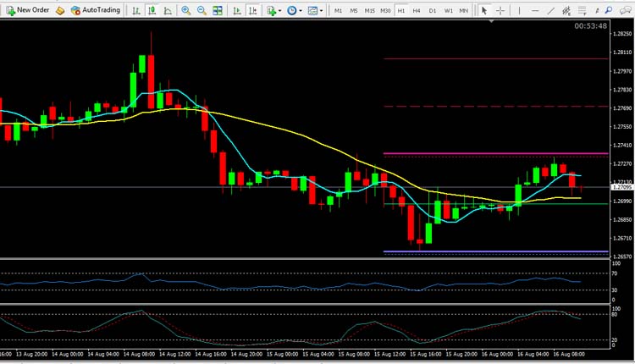The width and height of the screenshot is (635, 364).
Task: Switch to the MN monthly timeframe
Action: click(x=464, y=11)
